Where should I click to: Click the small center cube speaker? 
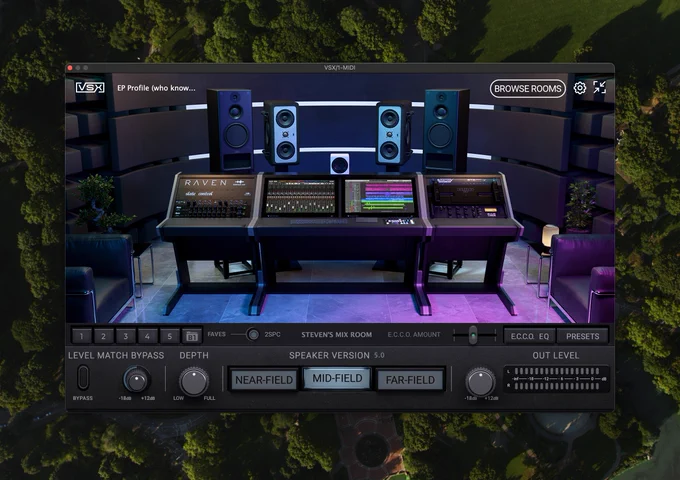339,163
